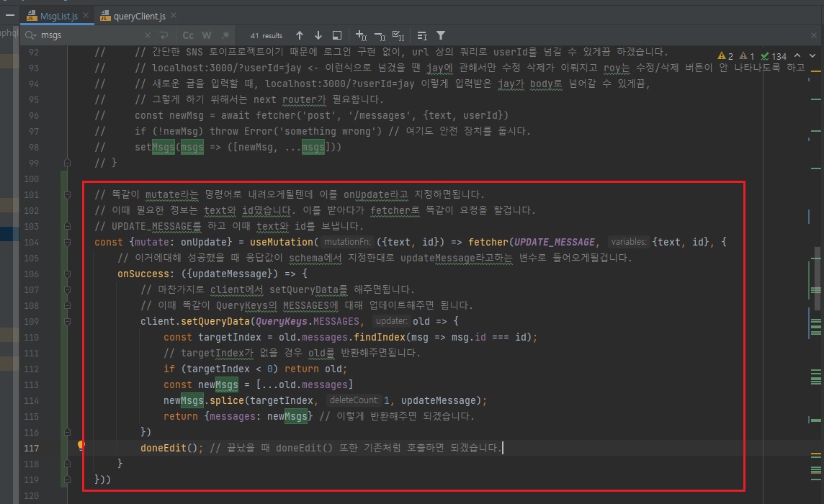Click the yellow warnings count indicator
The width and height of the screenshot is (824, 504).
[725, 56]
